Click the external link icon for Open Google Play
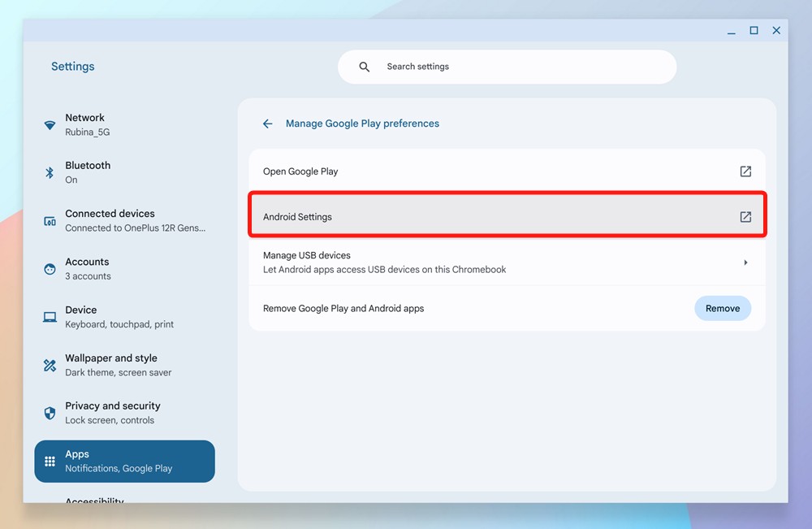Viewport: 812px width, 529px height. (745, 171)
